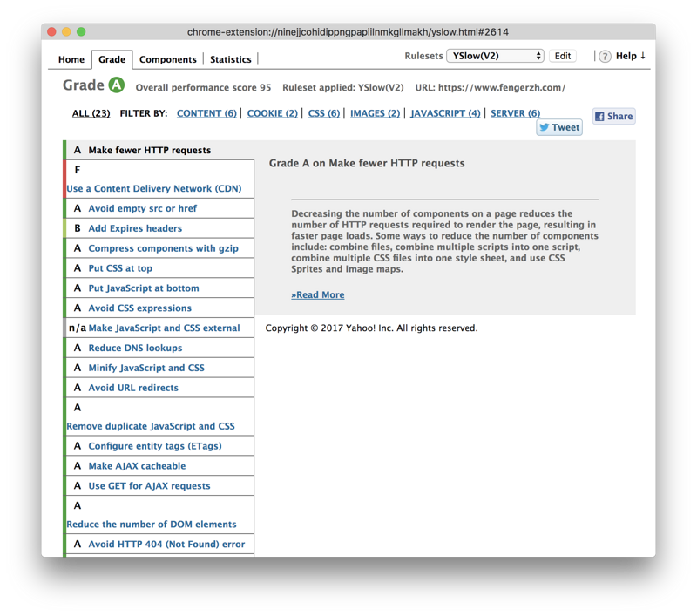The image size is (697, 616).
Task: Open Avoid HTTP 404 (Not Found) error rule
Action: pos(159,544)
